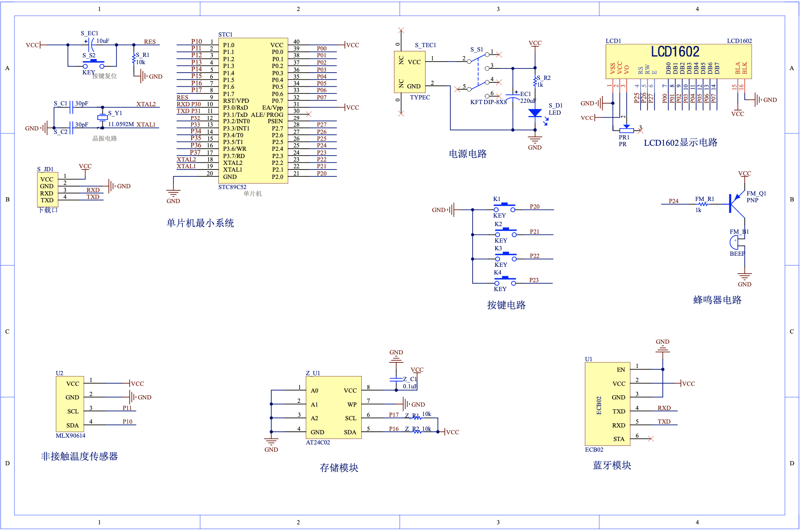
Task: Click the GND symbol above the ECB02 module
Action: pyautogui.click(x=662, y=347)
